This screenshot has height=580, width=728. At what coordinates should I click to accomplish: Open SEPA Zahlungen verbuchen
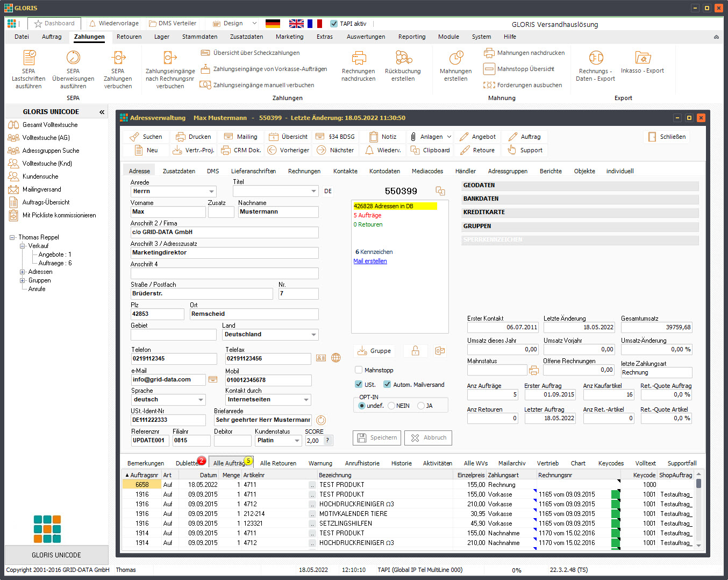[118, 69]
